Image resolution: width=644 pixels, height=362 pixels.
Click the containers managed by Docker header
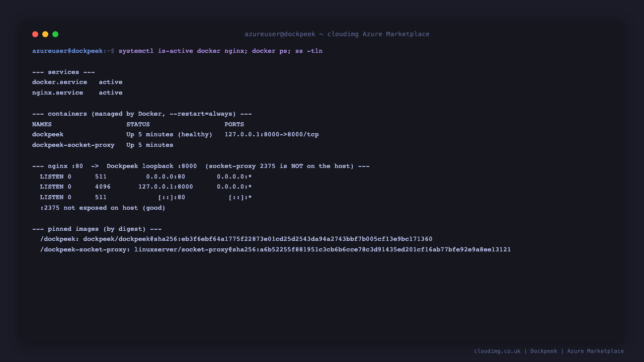[x=142, y=114]
